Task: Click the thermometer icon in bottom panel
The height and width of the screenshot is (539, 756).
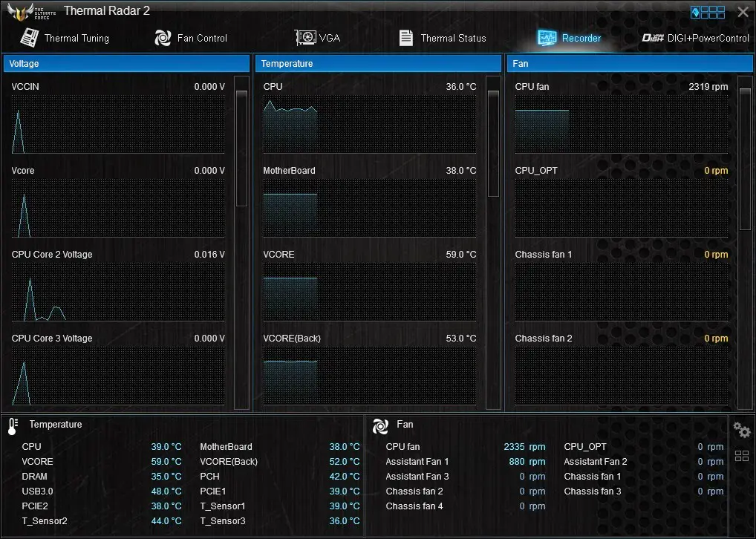Action: pos(13,426)
